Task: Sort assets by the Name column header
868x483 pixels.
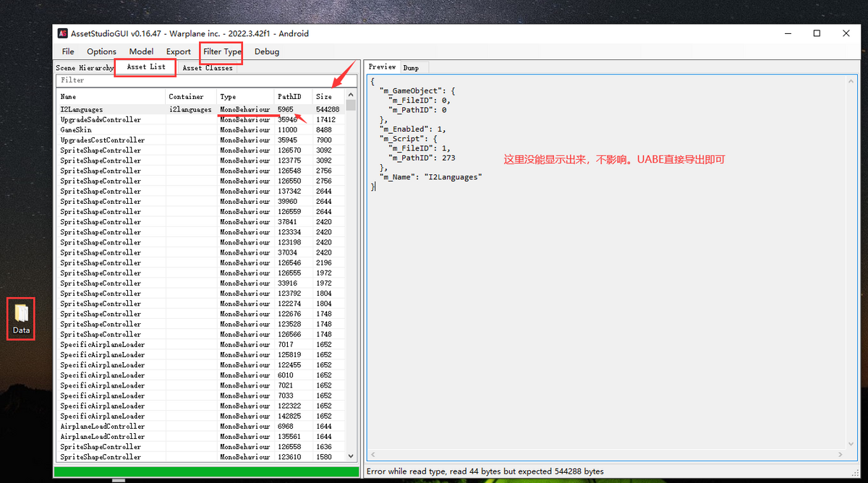Action: [111, 96]
